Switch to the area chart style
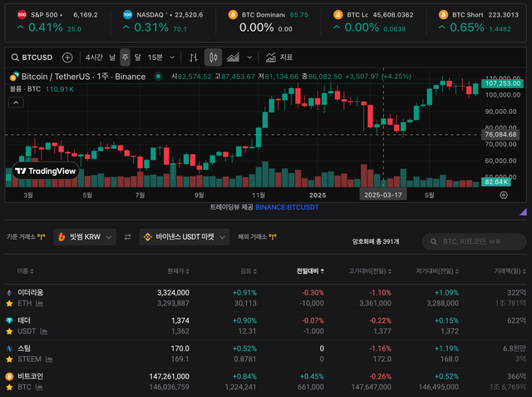 coord(233,57)
